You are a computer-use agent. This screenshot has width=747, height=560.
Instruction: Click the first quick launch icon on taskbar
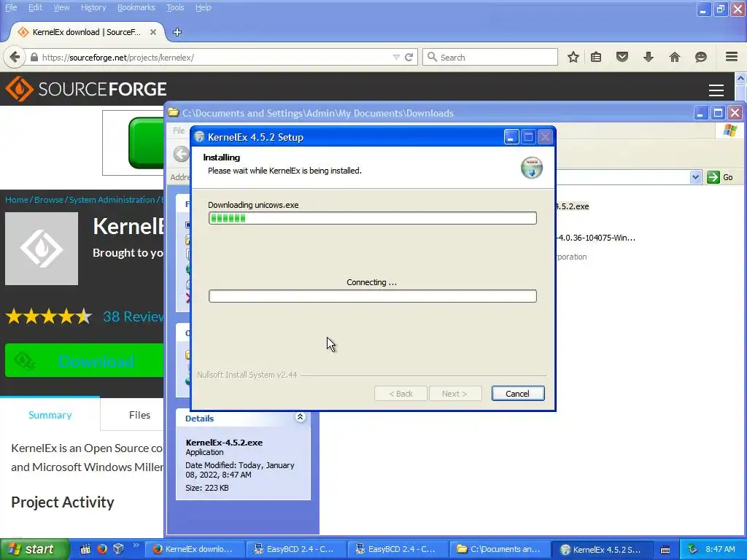tap(85, 549)
